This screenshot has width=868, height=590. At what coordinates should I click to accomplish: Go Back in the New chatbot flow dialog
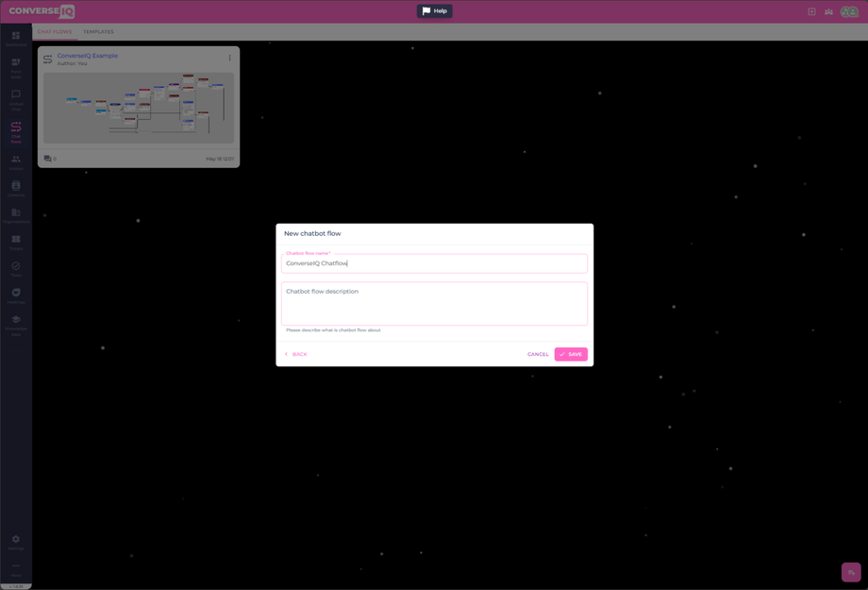[x=295, y=354]
